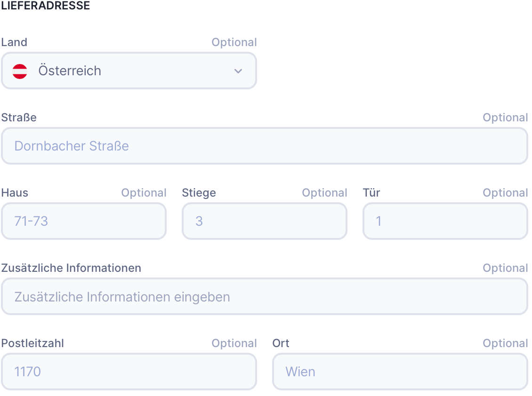Click the Postleitzahl field label
The height and width of the screenshot is (396, 532).
[32, 343]
